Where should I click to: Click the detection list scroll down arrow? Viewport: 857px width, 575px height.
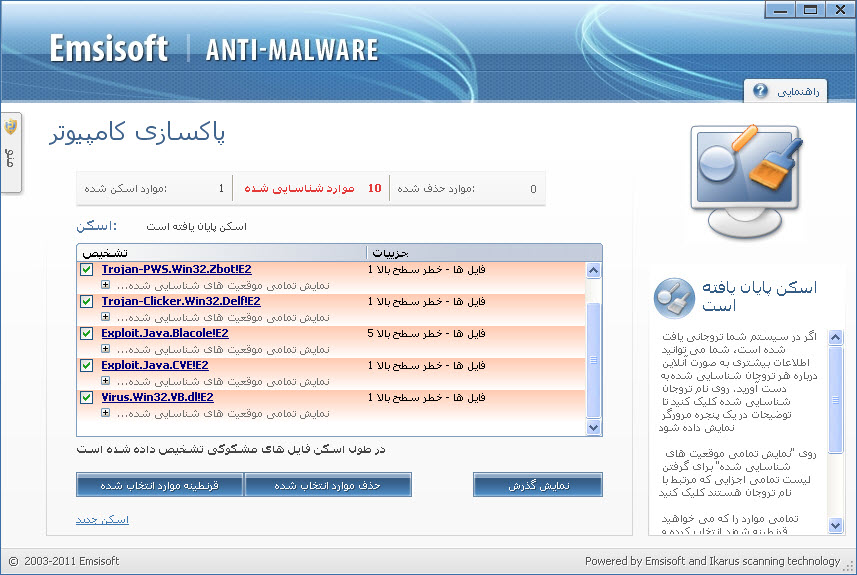pyautogui.click(x=594, y=427)
